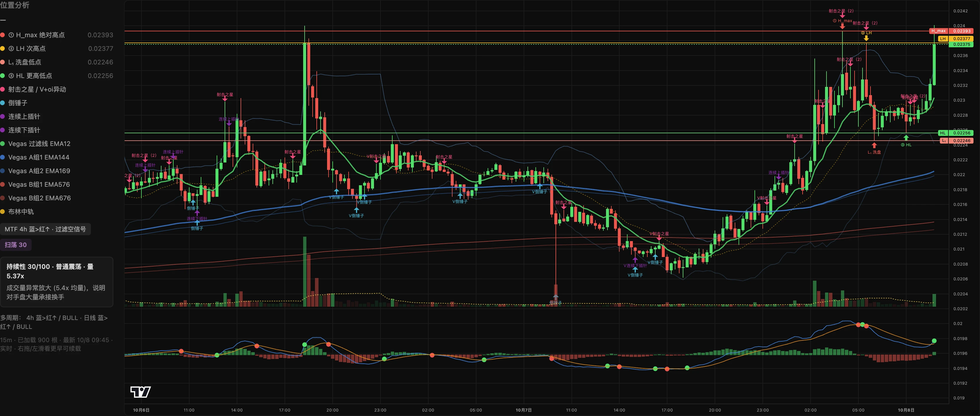980x416 pixels.
Task: Click the Vegas A组2 EMA169 legend entry
Action: tap(36, 171)
